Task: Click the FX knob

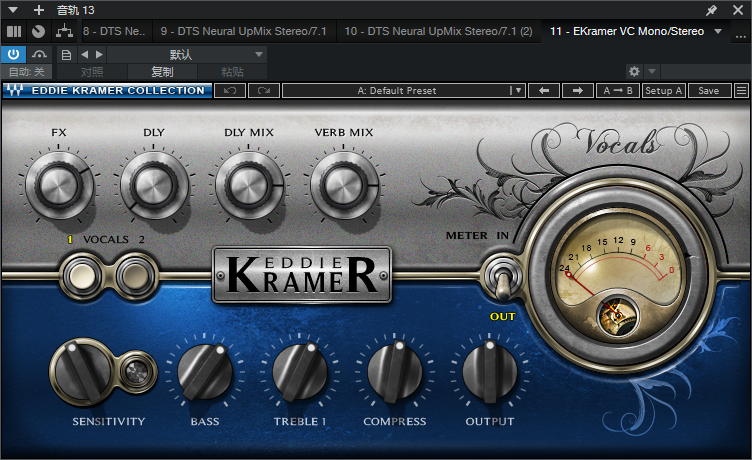Action: (59, 186)
